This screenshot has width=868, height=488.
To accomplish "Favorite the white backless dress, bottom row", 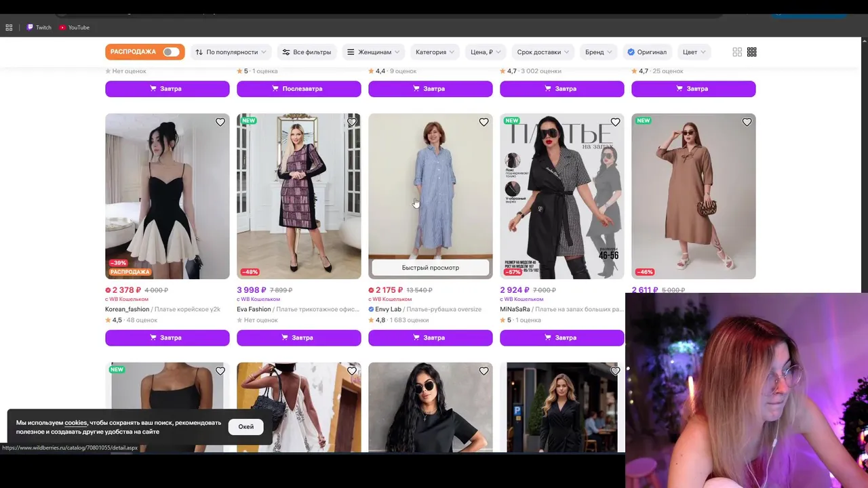I will click(x=352, y=371).
